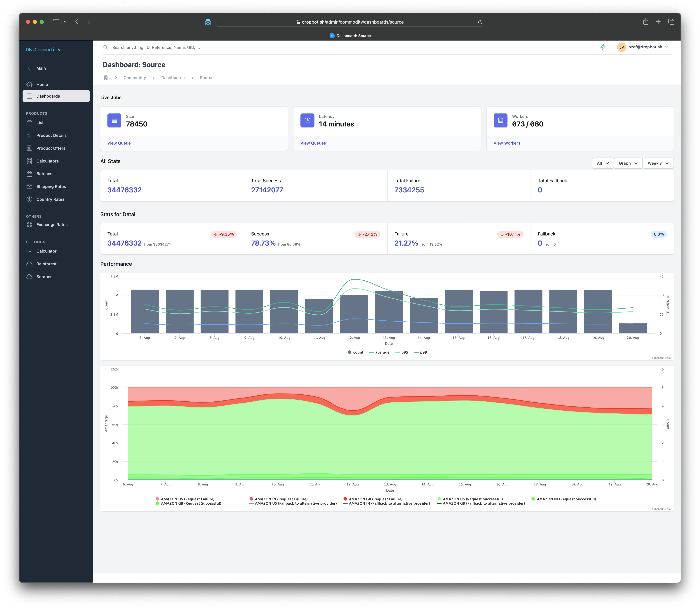Click the search magnifier icon
The image size is (700, 608).
pyautogui.click(x=105, y=48)
